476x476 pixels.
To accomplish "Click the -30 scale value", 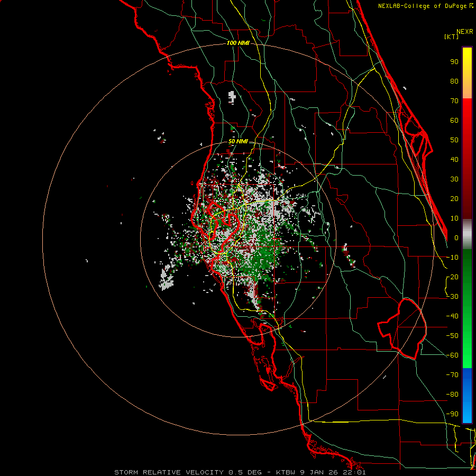I will coord(452,297).
